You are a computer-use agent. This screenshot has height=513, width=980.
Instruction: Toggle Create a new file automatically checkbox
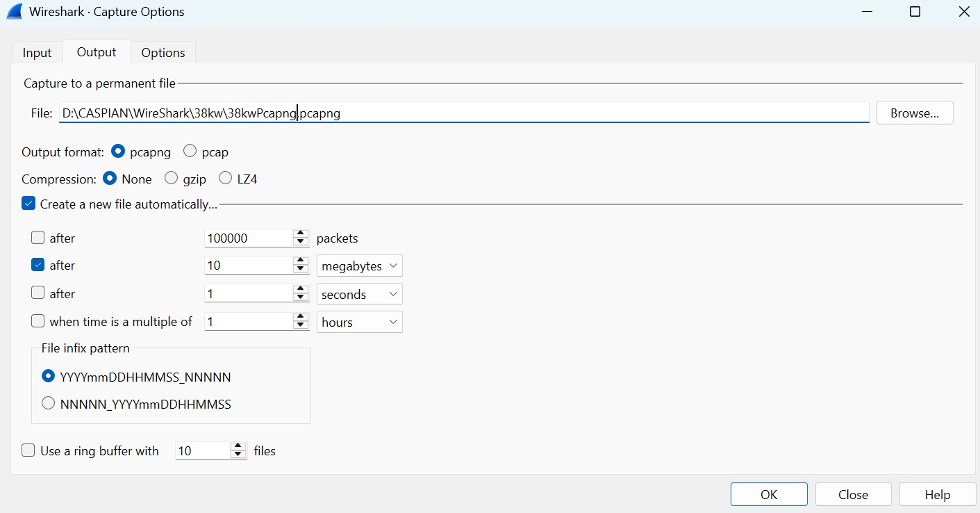pos(28,204)
